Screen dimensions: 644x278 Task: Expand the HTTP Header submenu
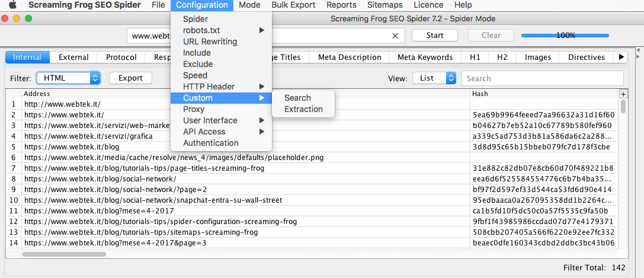(221, 87)
